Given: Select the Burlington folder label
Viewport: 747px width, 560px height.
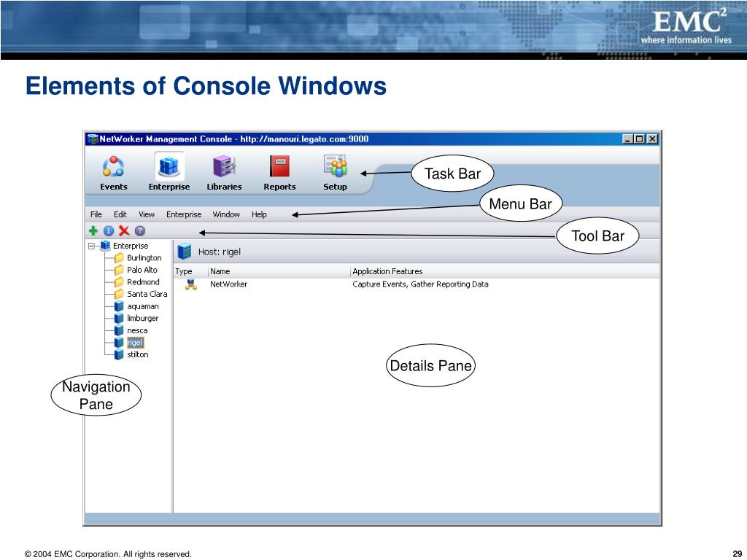Looking at the screenshot, I should [x=144, y=258].
